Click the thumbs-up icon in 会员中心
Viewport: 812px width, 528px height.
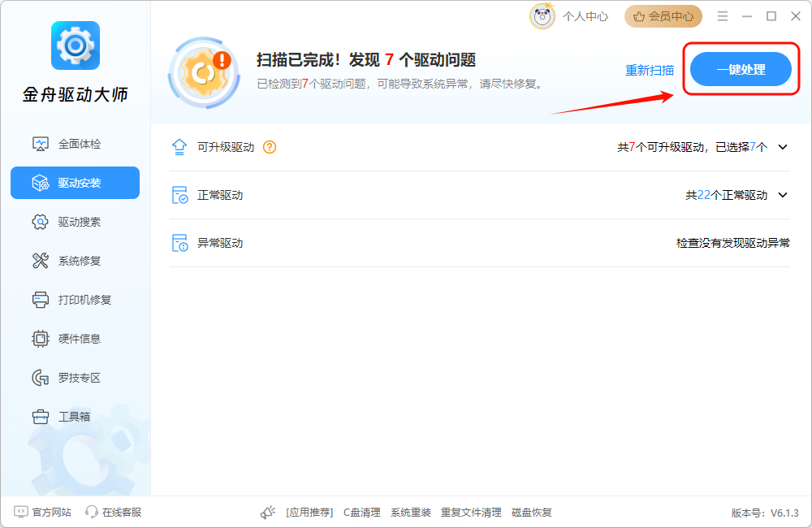639,16
